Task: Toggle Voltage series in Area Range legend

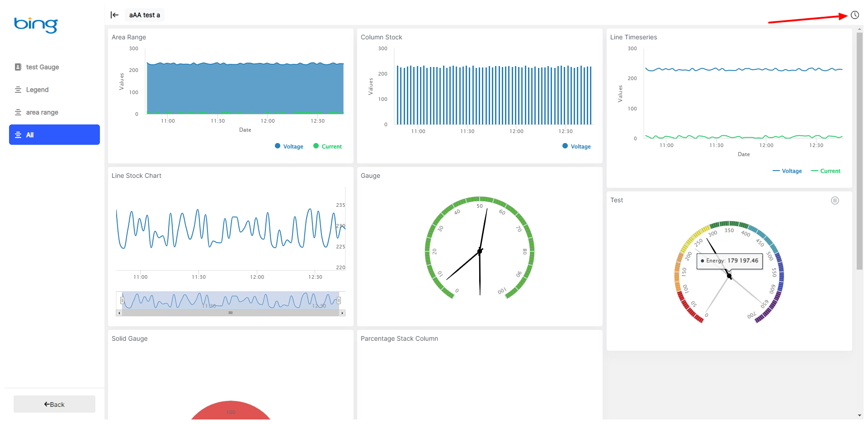Action: tap(289, 146)
